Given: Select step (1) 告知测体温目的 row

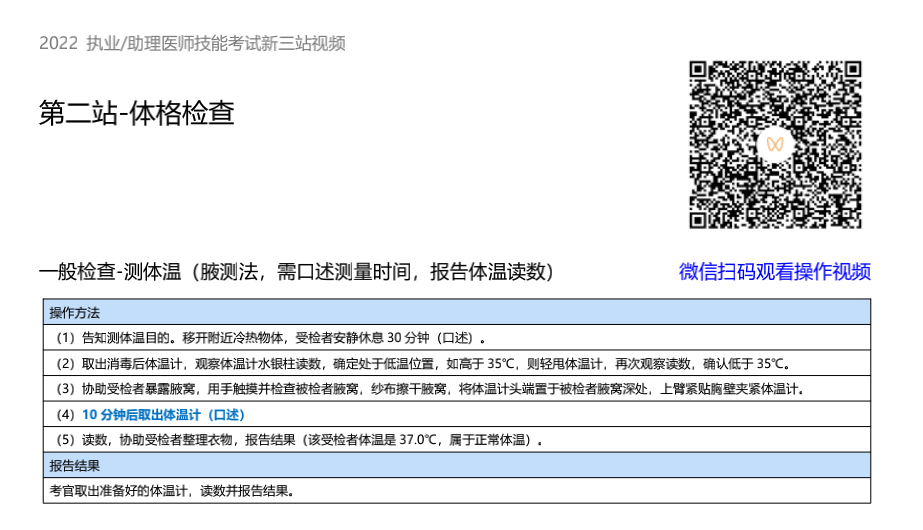Looking at the screenshot, I should 456,337.
